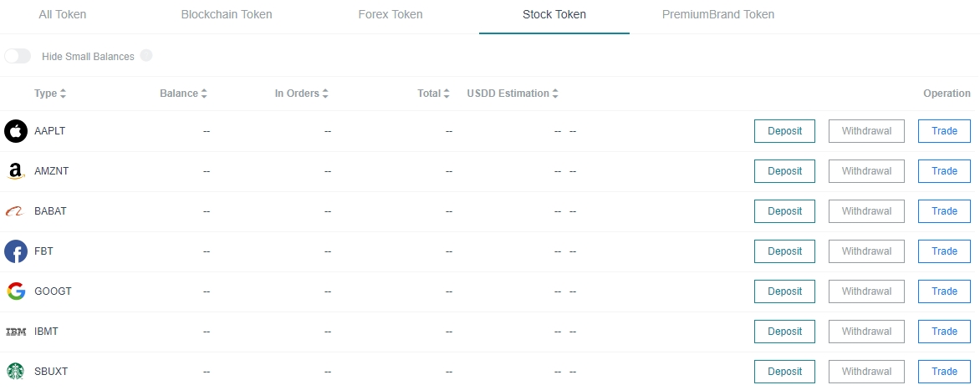Open the Forex Token tab
This screenshot has width=980, height=390.
click(x=390, y=15)
